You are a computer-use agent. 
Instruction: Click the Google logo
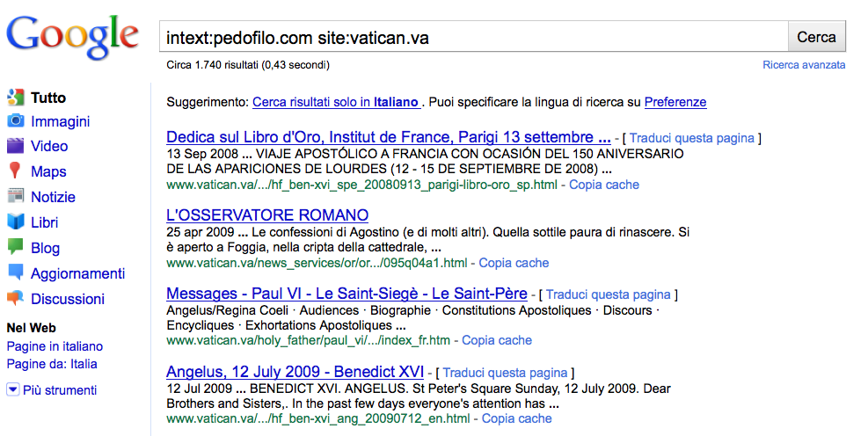pyautogui.click(x=73, y=36)
